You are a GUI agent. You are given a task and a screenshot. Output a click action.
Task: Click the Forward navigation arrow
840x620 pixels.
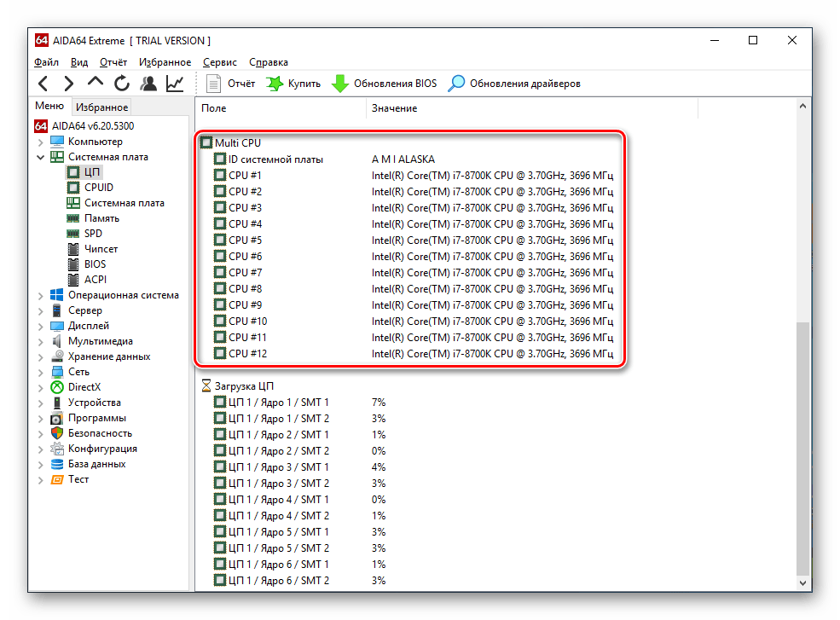69,84
